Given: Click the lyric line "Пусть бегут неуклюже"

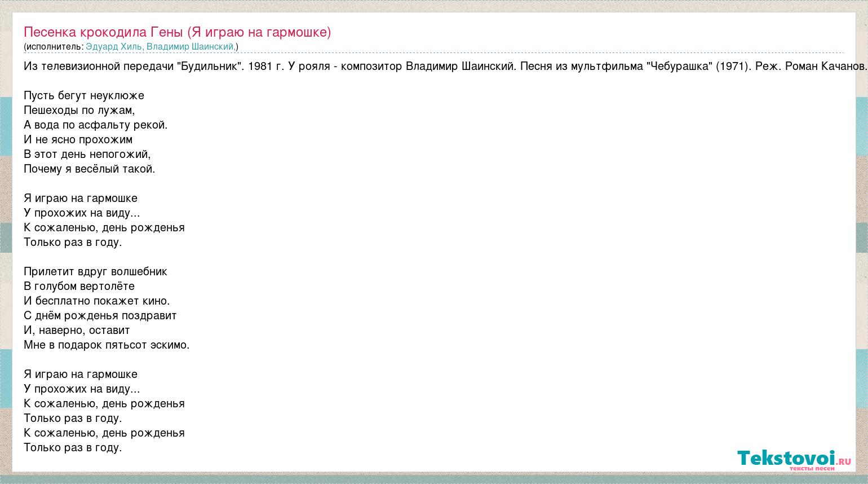Looking at the screenshot, I should pyautogui.click(x=84, y=96).
